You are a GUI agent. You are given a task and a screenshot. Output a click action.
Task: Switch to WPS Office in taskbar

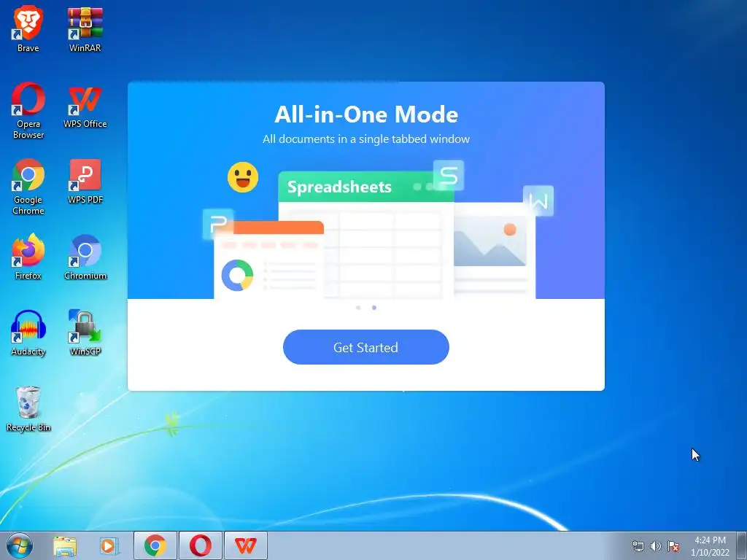(245, 545)
